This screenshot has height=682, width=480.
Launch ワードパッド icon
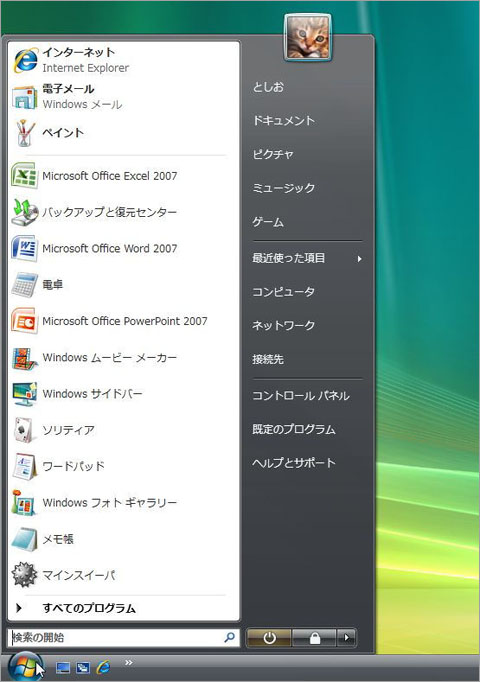pyautogui.click(x=25, y=466)
